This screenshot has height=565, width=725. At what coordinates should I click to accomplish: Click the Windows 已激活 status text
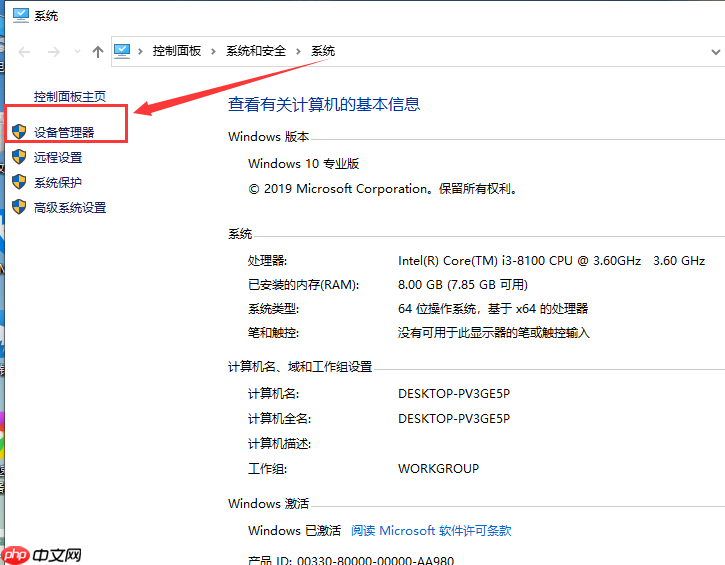click(x=294, y=530)
